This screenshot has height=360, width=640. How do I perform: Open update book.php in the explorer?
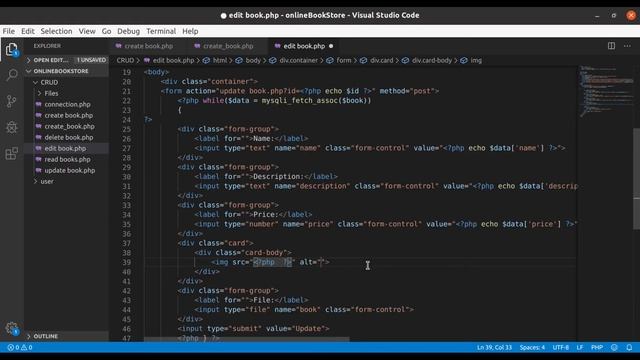click(x=69, y=171)
